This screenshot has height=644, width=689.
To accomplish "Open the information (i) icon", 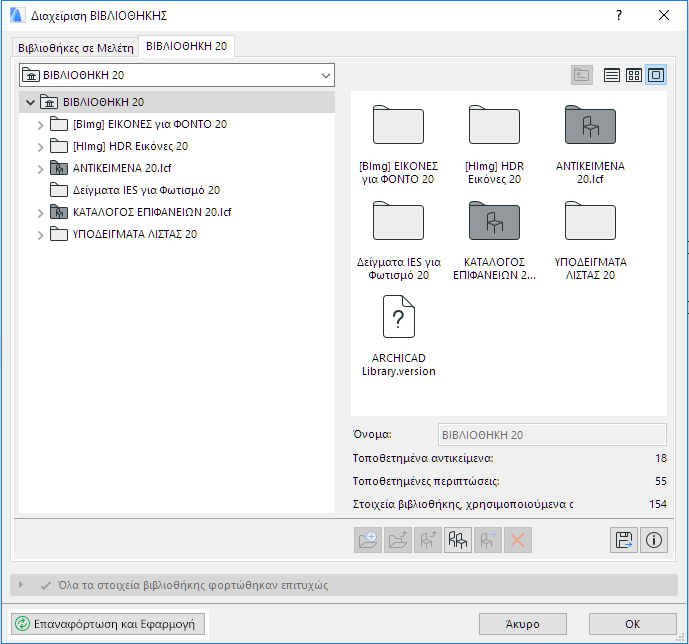I will click(x=654, y=540).
